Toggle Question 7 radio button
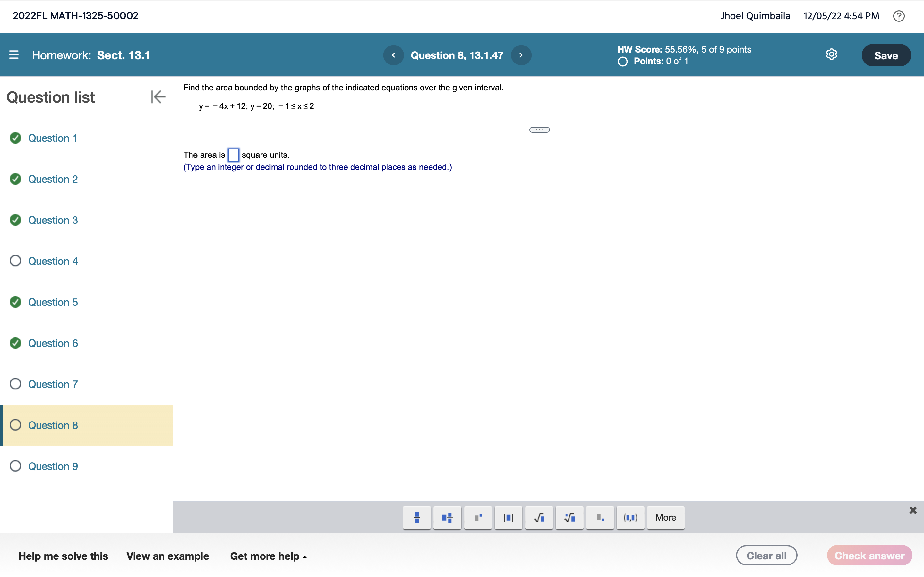 pos(15,384)
